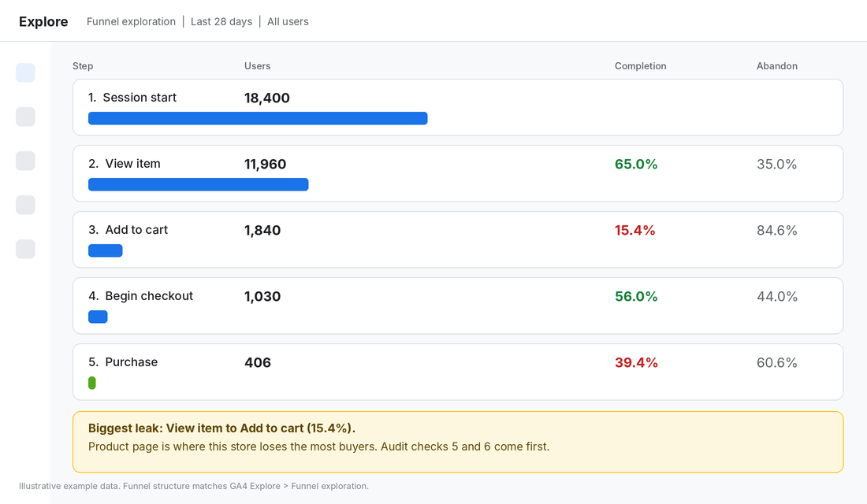
Task: Choose the All users segment
Action: pyautogui.click(x=288, y=21)
